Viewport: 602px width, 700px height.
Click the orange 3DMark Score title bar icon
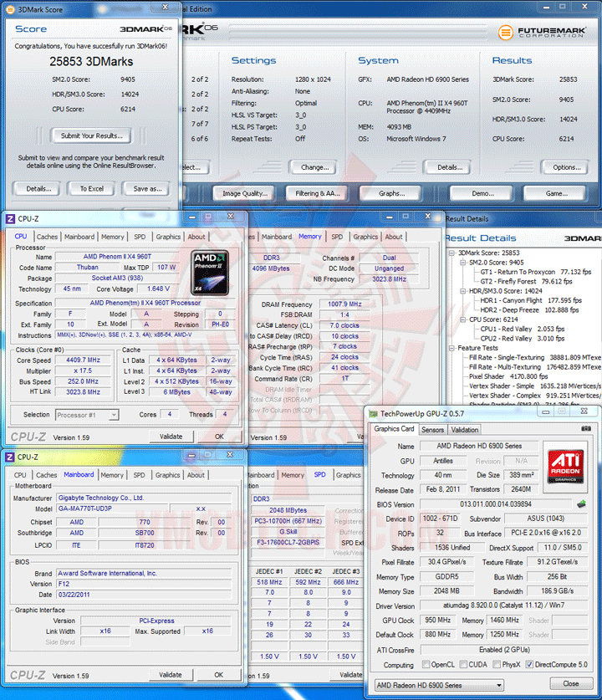pos(10,9)
